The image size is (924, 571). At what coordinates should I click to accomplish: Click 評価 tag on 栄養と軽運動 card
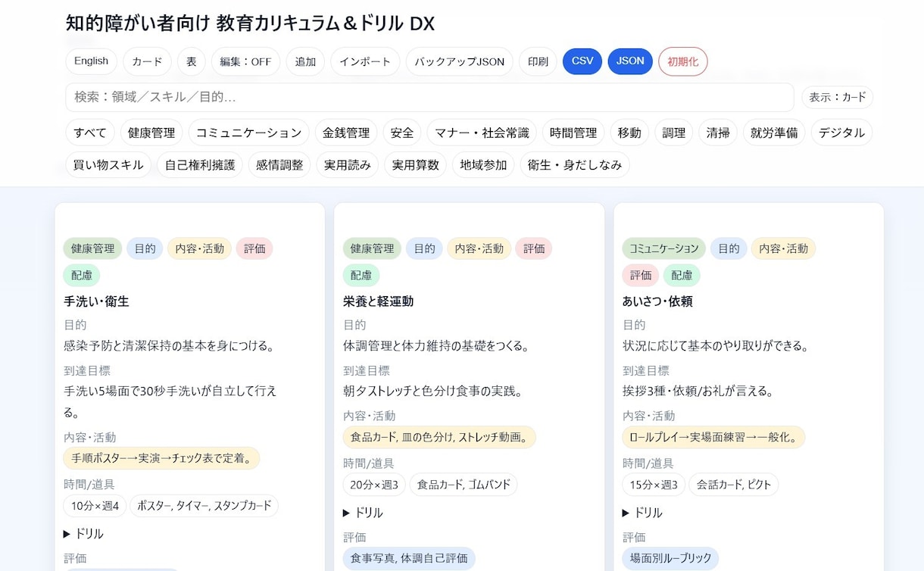(x=534, y=248)
